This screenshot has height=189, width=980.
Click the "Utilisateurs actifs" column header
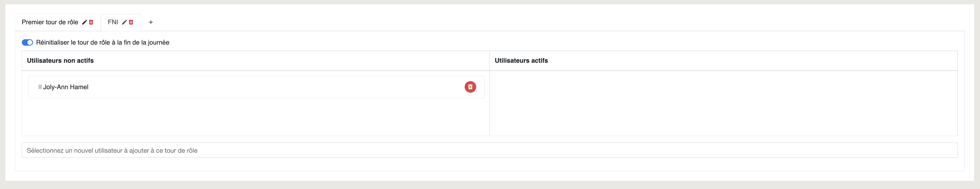pos(521,61)
